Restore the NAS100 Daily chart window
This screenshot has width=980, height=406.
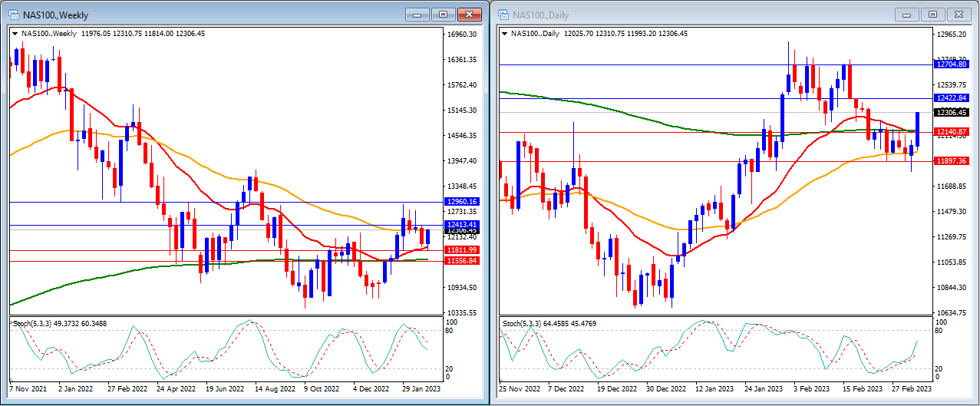932,15
